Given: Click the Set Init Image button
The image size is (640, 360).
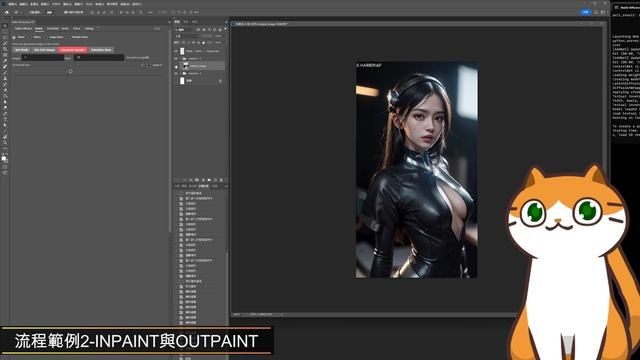Looking at the screenshot, I should tap(44, 50).
